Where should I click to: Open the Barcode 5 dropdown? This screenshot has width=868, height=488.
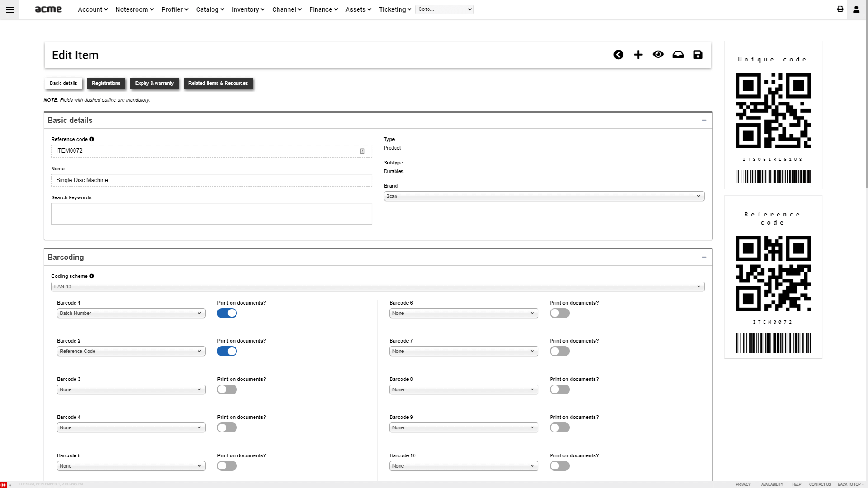[x=131, y=466]
